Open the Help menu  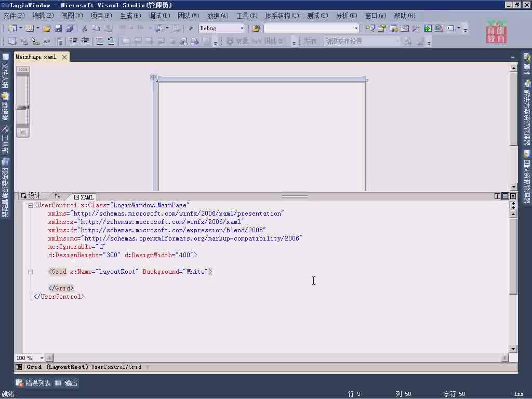pos(404,16)
